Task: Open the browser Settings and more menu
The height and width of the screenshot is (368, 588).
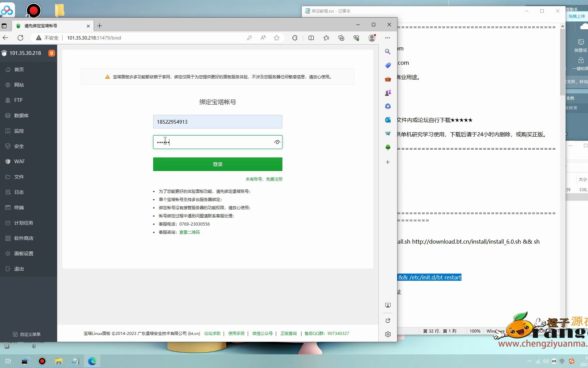Action: tap(388, 38)
